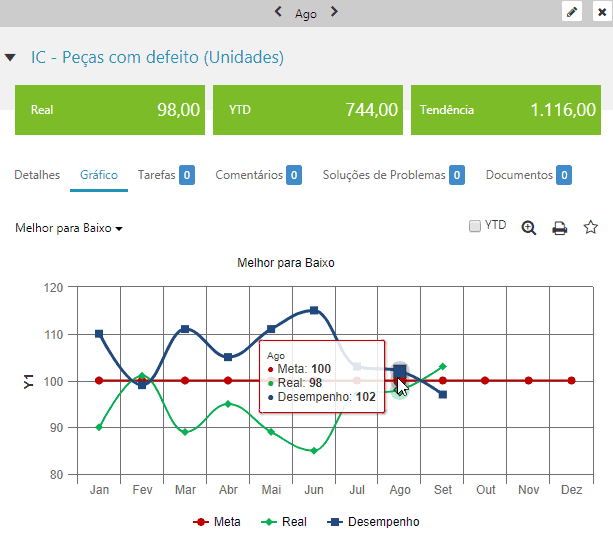Go to next month arrow

[x=334, y=12]
